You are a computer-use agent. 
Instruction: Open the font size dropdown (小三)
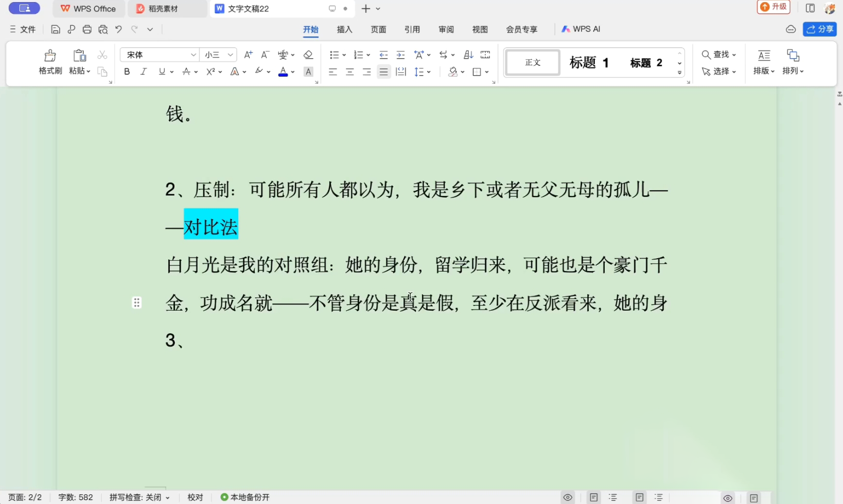(231, 55)
